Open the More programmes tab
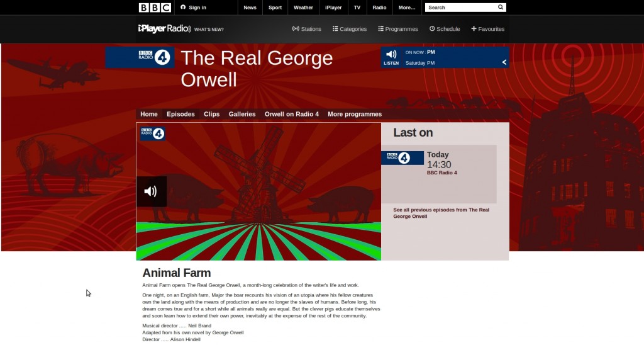 (x=355, y=115)
